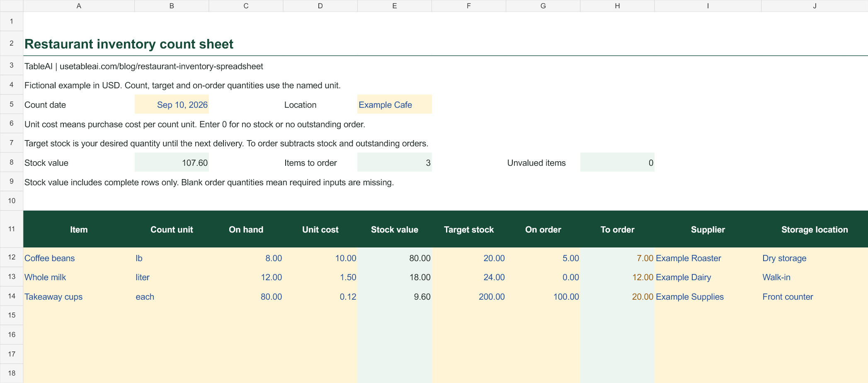Select column A header
This screenshot has width=868, height=383.
pos(79,6)
